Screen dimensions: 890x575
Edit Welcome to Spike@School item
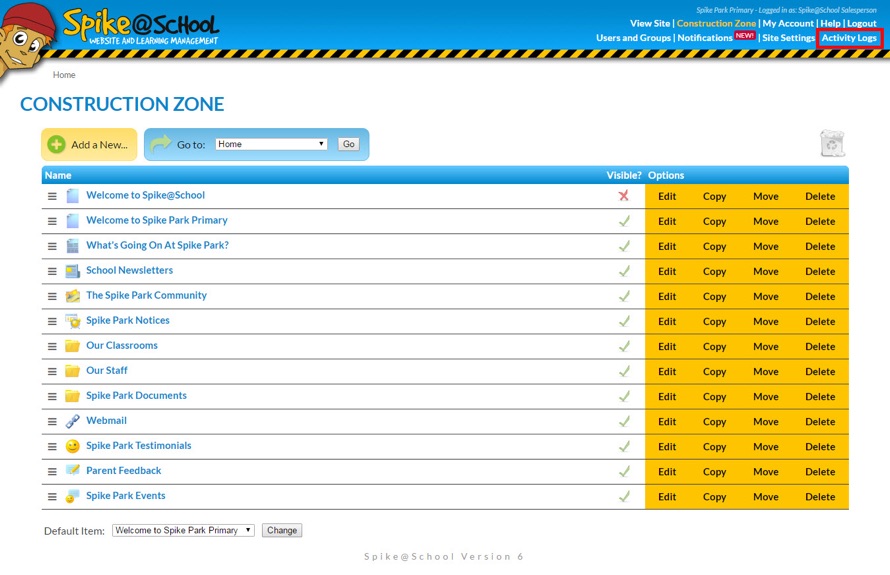[x=667, y=196]
